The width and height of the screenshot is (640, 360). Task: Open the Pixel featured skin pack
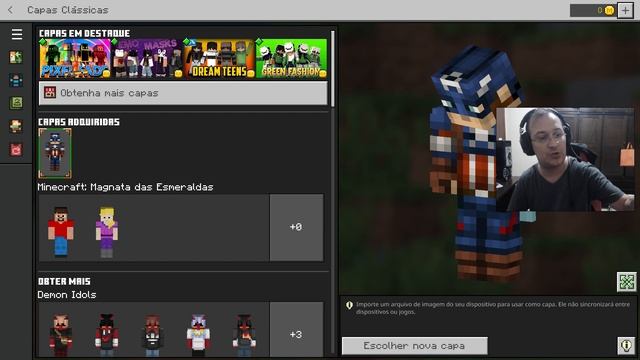[x=75, y=58]
